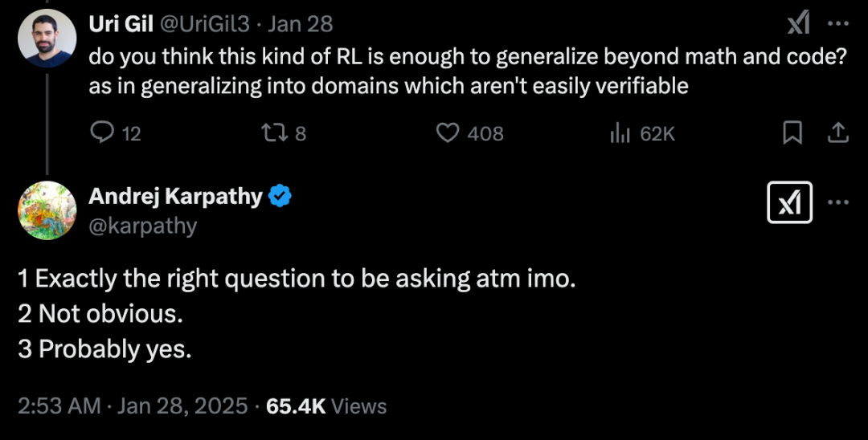Open the @UriGil3 handle link
Image resolution: width=868 pixels, height=440 pixels.
[205, 24]
